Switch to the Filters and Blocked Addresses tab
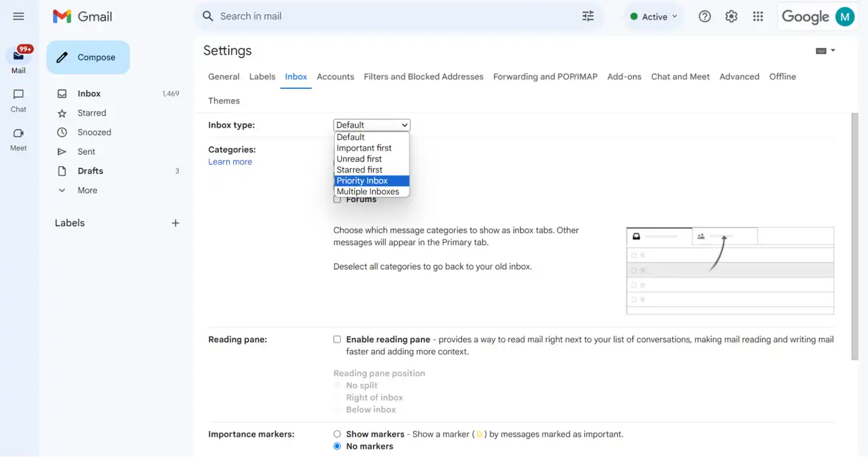Image resolution: width=868 pixels, height=457 pixels. [424, 76]
